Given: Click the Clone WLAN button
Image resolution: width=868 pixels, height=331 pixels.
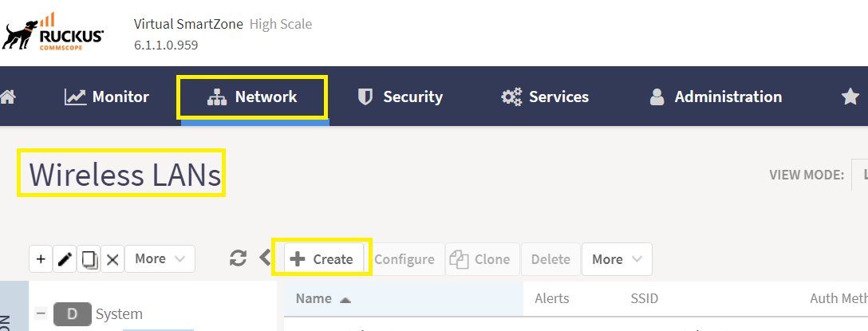Looking at the screenshot, I should pyautogui.click(x=482, y=259).
